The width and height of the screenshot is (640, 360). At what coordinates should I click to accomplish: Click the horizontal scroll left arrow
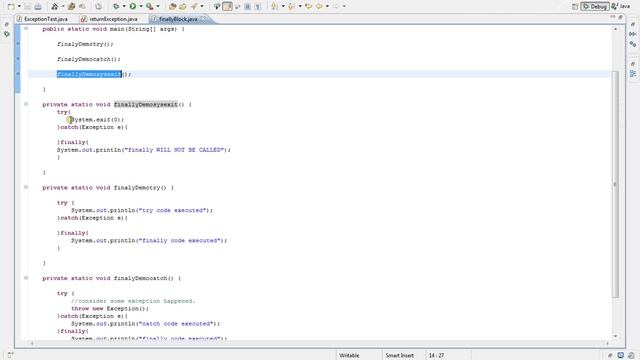coord(32,343)
